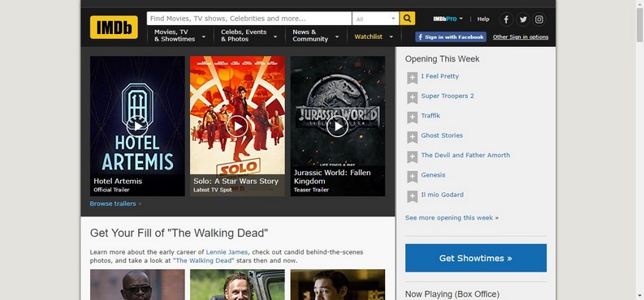
Task: Sign in with Facebook
Action: click(x=451, y=36)
